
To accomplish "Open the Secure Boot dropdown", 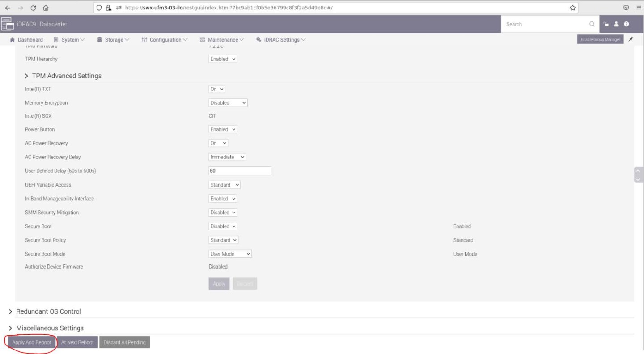I will pyautogui.click(x=223, y=226).
